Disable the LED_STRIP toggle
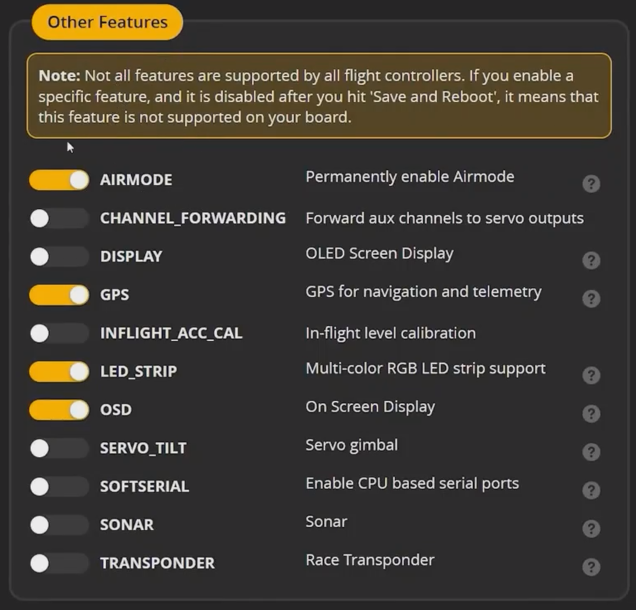 point(59,372)
